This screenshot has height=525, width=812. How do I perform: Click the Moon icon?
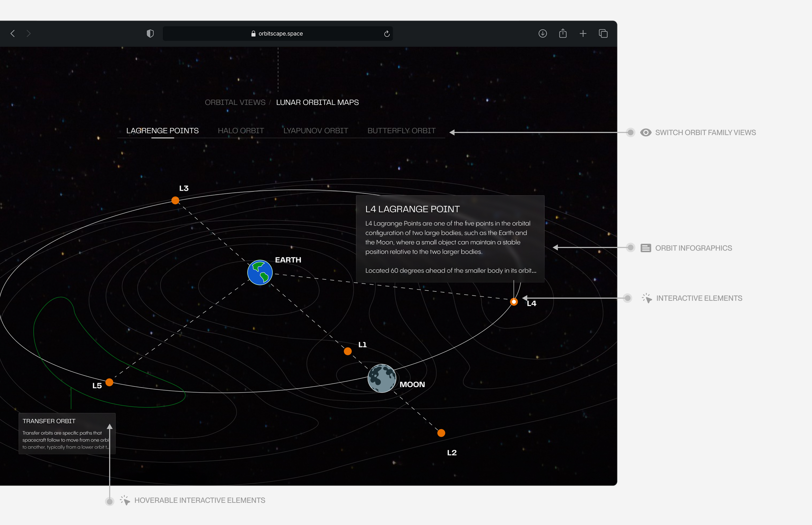pyautogui.click(x=382, y=378)
